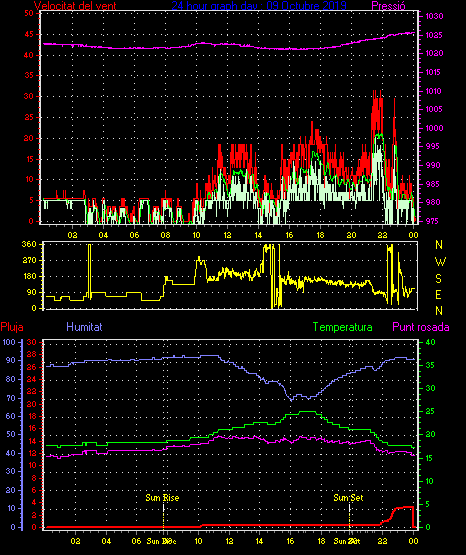
Task: Click the 'Sun Set' marker label
Action: pyautogui.click(x=348, y=498)
